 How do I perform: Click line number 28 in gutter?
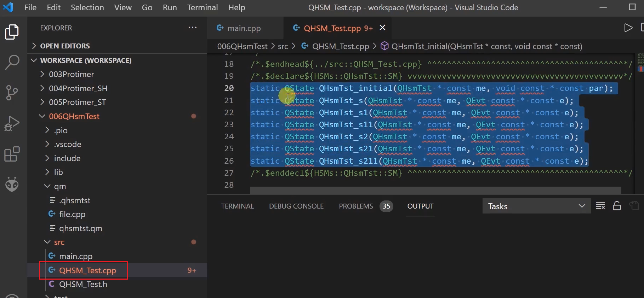[x=229, y=185]
